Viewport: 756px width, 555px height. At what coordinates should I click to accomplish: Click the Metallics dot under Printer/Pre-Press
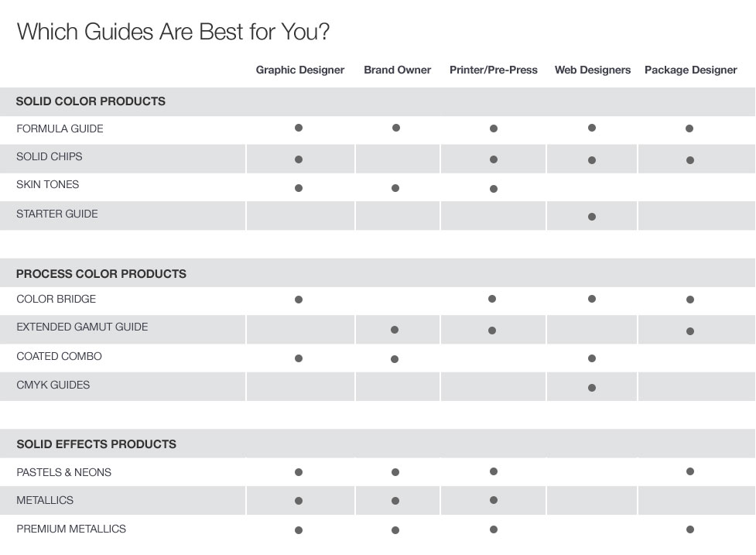pyautogui.click(x=493, y=500)
